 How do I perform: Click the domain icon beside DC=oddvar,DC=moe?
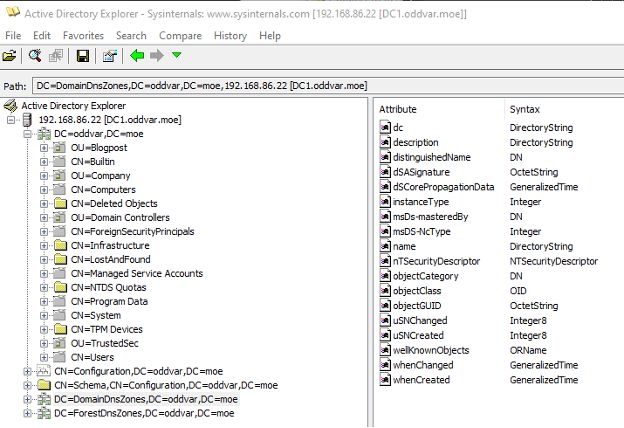tap(44, 134)
